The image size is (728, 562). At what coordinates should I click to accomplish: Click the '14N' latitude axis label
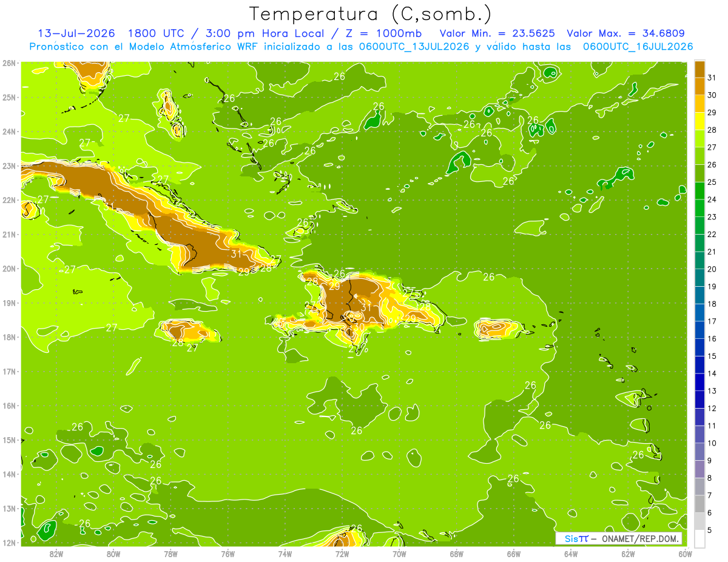pos(9,474)
